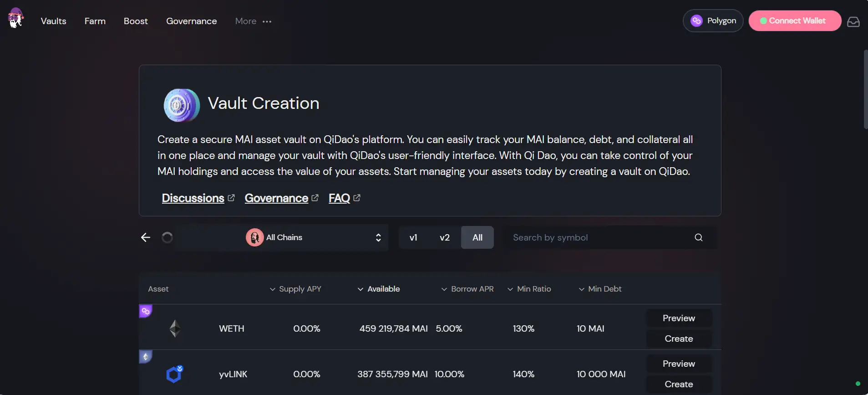Viewport: 868px width, 395px height.
Task: Open the FAQ link
Action: [x=340, y=198]
